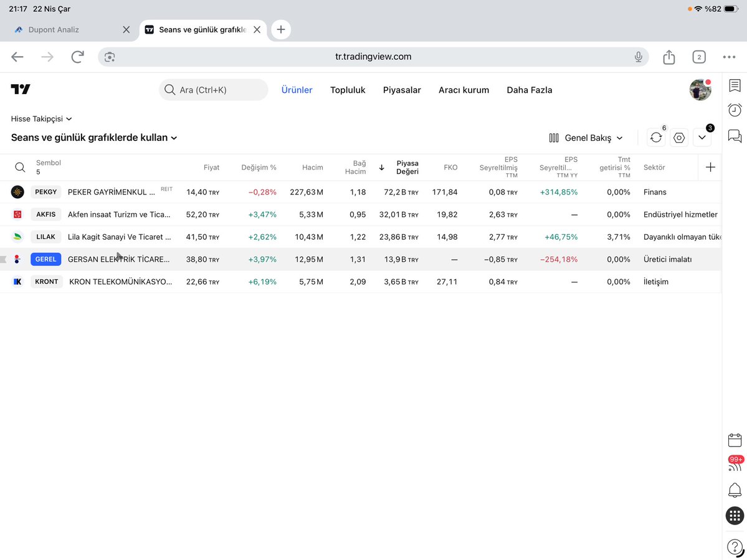Click the Endüstriyel hizmetler sector cell
This screenshot has height=560, width=747.
click(680, 215)
